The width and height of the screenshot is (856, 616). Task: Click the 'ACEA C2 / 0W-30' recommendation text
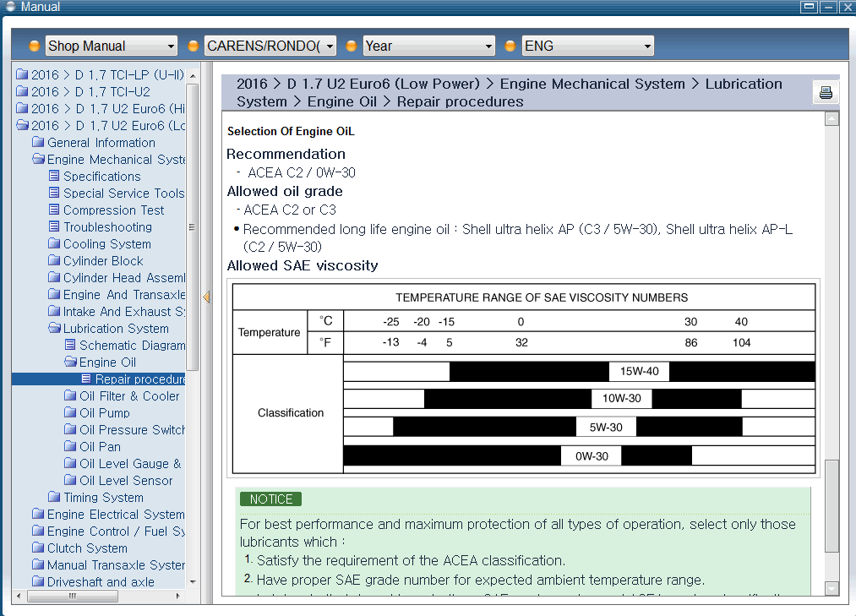pyautogui.click(x=302, y=172)
